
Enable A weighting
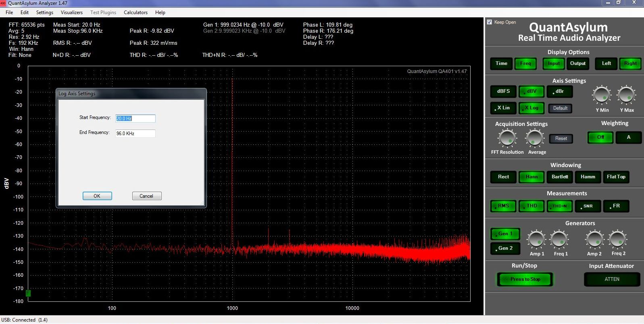629,138
